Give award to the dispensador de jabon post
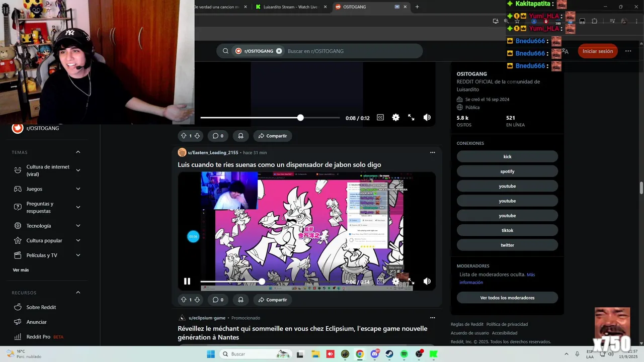The image size is (644, 362). 240,300
